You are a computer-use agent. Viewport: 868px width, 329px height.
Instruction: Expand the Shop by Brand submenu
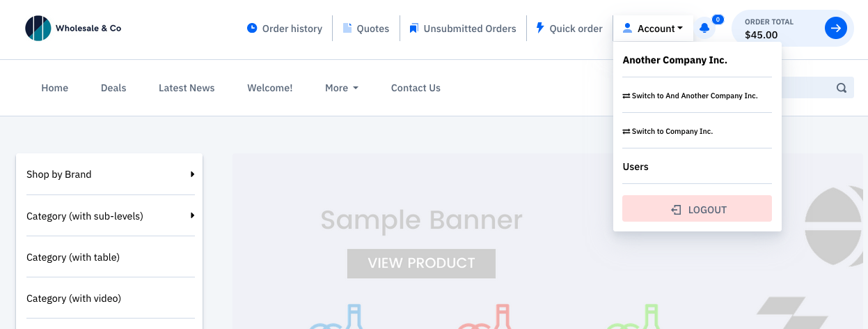192,174
